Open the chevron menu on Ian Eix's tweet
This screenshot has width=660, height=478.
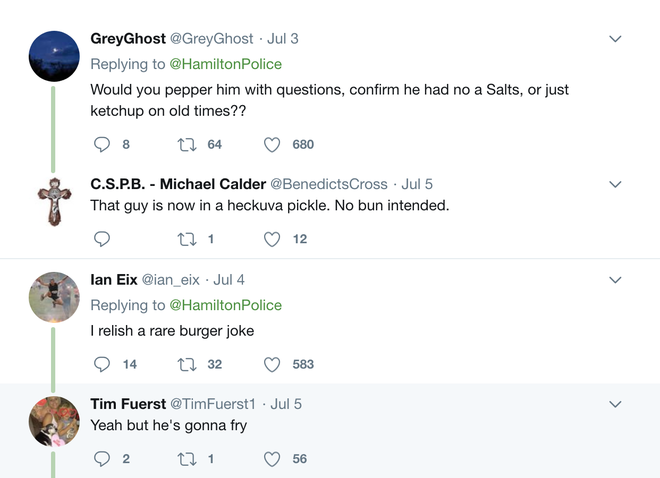[616, 280]
